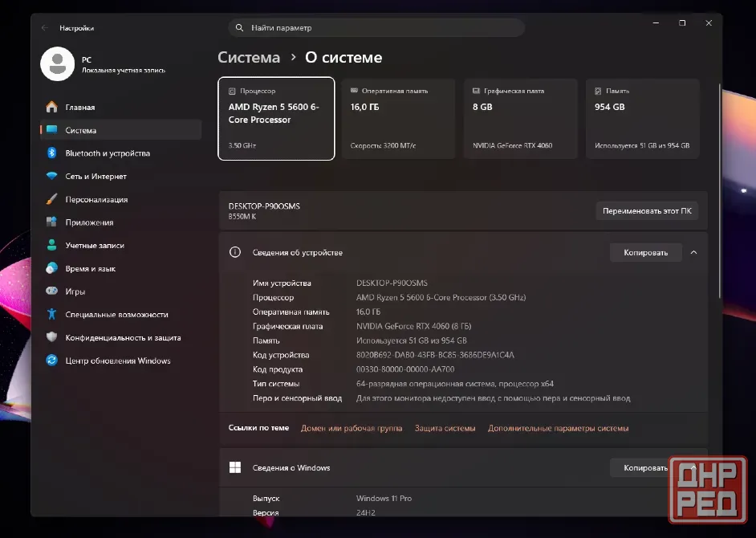
Task: Click the search magnifier icon
Action: coord(239,28)
